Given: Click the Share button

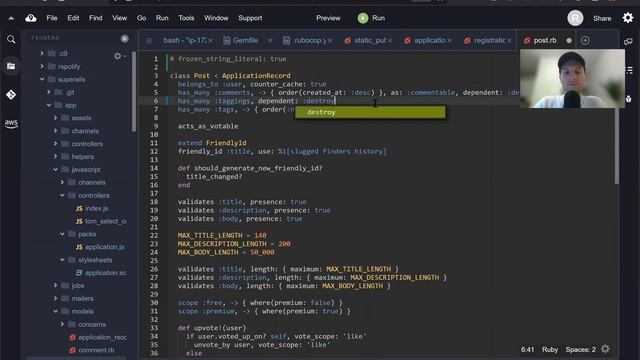Looking at the screenshot, I should click(602, 18).
